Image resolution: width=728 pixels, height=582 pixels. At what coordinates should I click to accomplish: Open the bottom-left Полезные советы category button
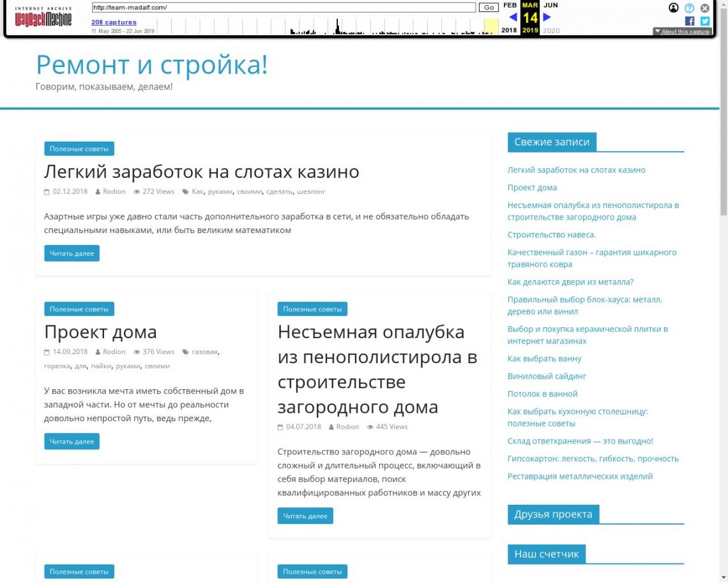pyautogui.click(x=79, y=571)
